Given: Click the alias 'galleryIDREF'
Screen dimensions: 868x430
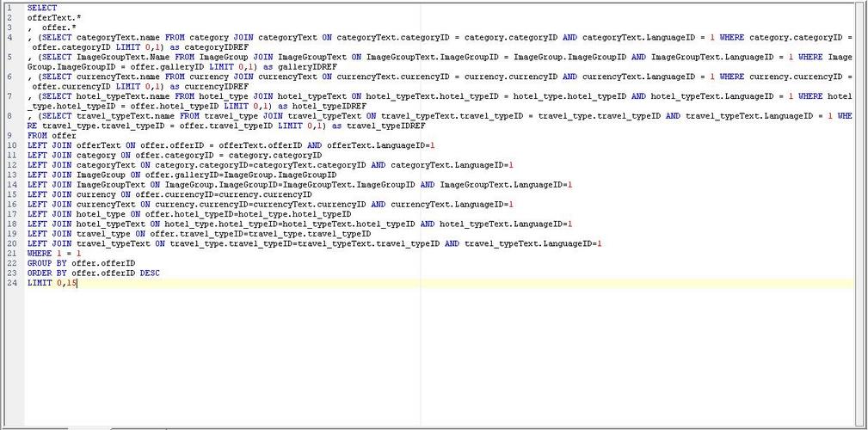Looking at the screenshot, I should 305,67.
